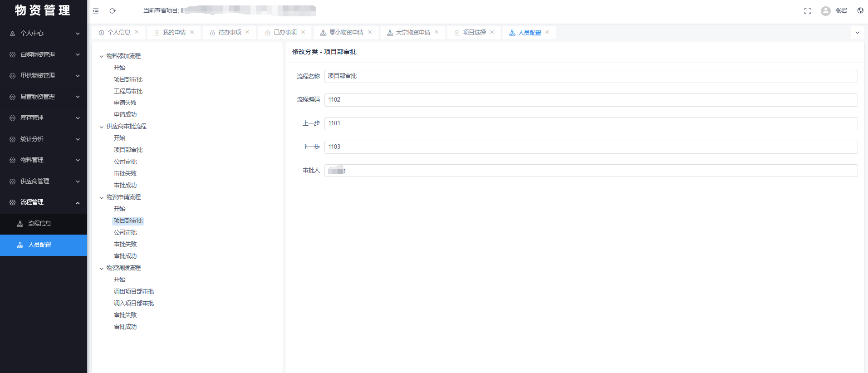Click the 审批人 input field
This screenshot has width=868, height=373.
pyautogui.click(x=591, y=171)
